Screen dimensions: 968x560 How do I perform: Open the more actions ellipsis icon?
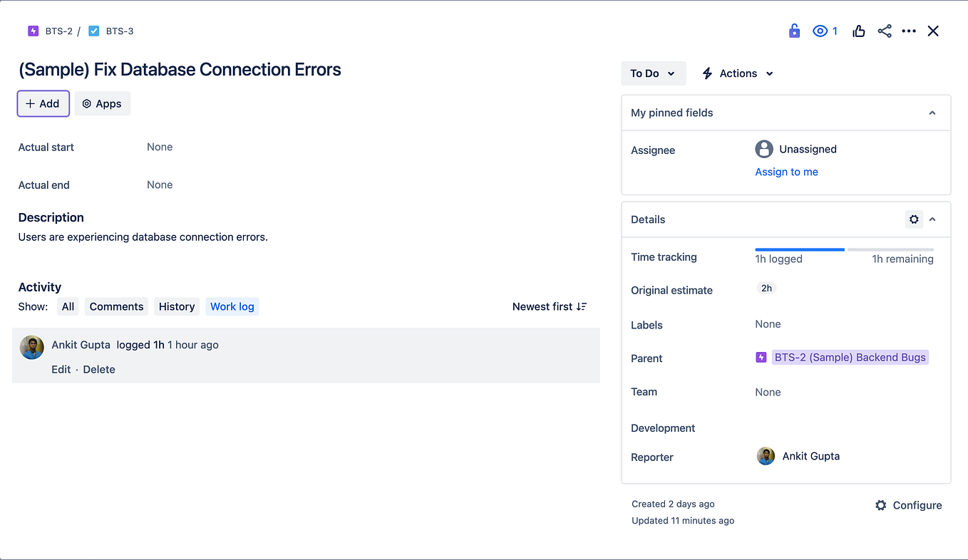908,31
